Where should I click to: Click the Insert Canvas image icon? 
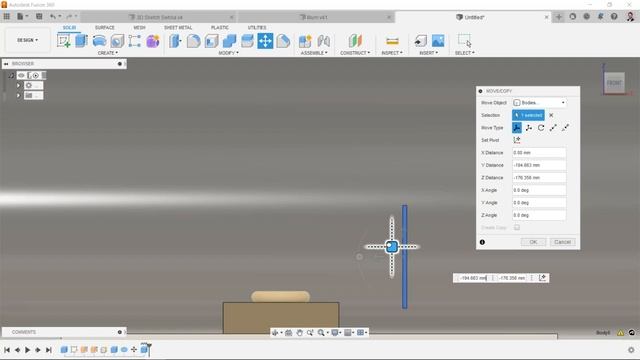click(x=438, y=41)
